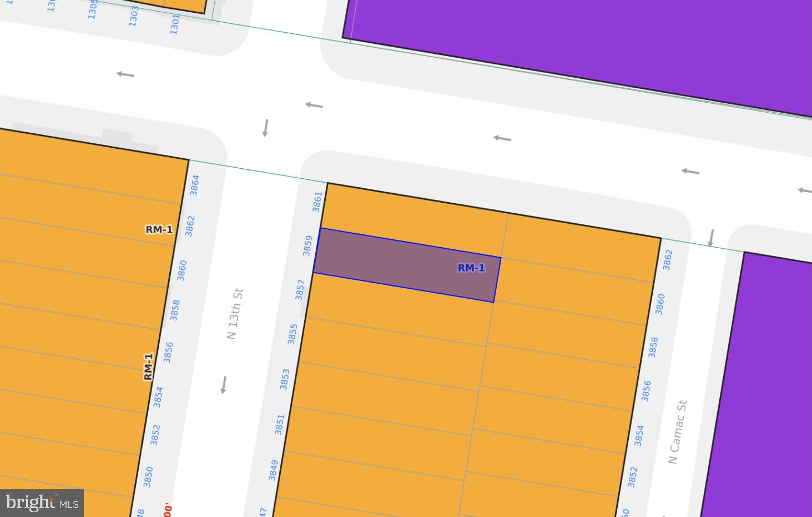Select address label 3851
The image size is (812, 517).
(x=280, y=424)
